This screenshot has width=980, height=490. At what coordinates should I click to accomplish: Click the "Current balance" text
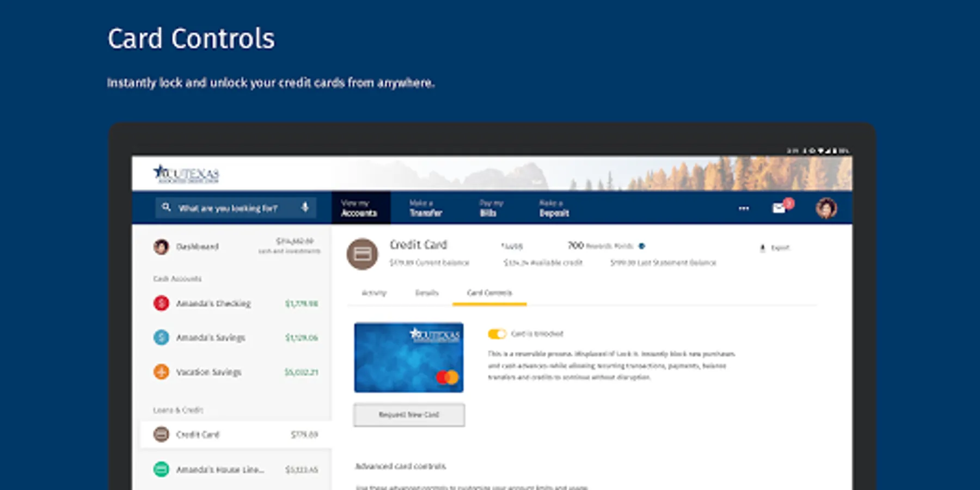click(x=442, y=262)
